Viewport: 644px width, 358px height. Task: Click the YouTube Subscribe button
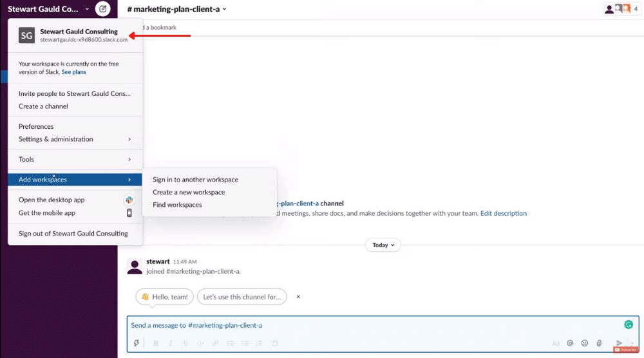[625, 350]
